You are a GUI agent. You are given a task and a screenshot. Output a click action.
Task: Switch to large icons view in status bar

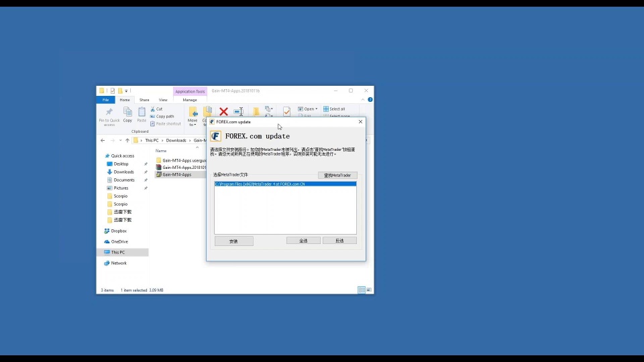[368, 290]
